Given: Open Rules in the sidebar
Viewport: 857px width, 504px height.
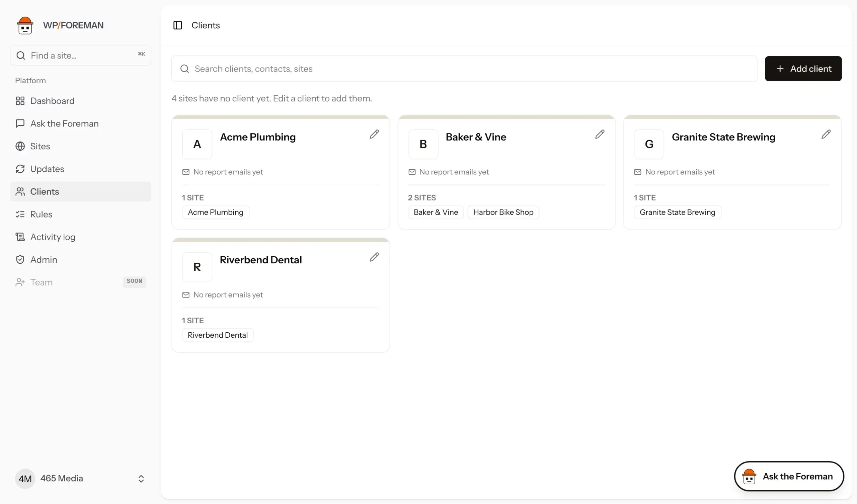Looking at the screenshot, I should click(81, 214).
